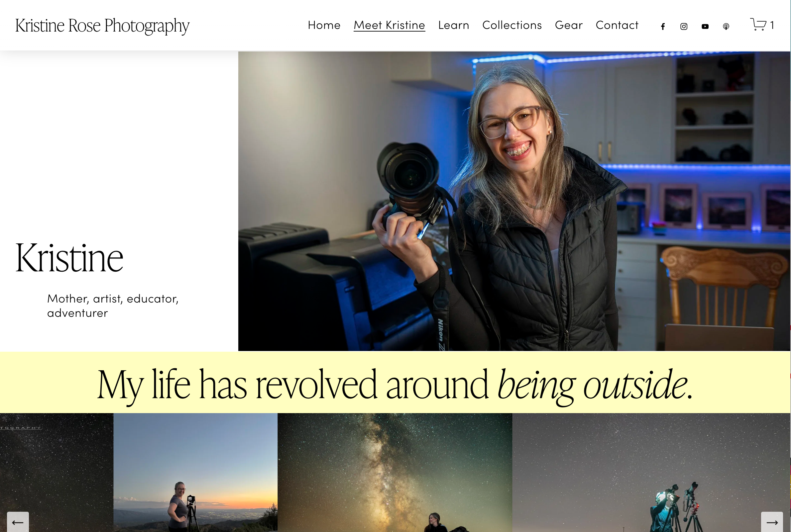Open the Gear page
This screenshot has width=791, height=532.
(x=569, y=25)
